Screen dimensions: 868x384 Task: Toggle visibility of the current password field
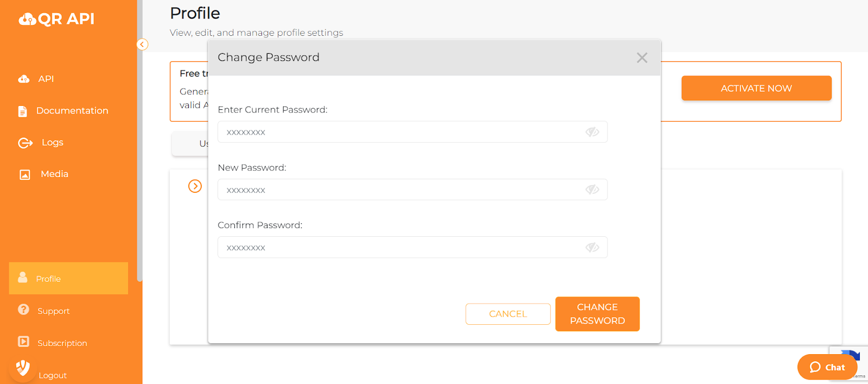click(592, 131)
